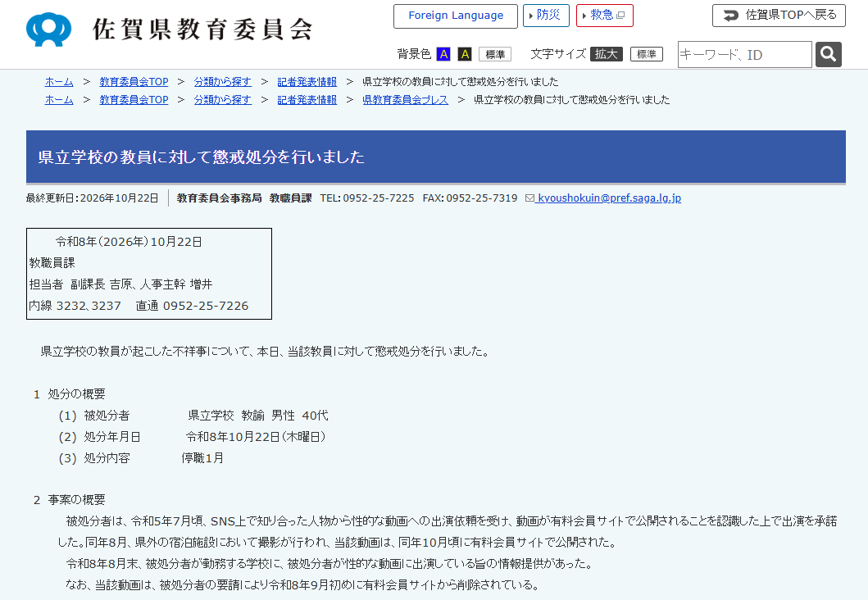Click the (1) 被処分者 row
This screenshot has width=868, height=600.
(193, 416)
